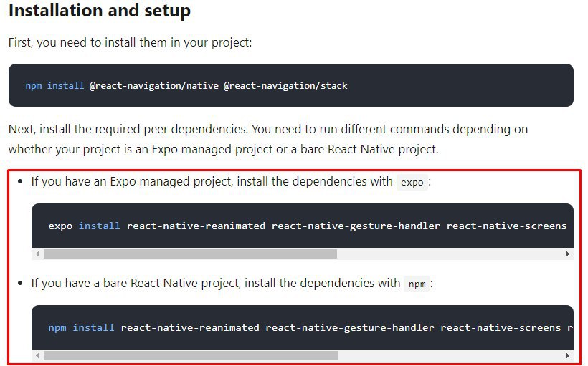The image size is (588, 366).
Task: Click the right scroll arrow under the npm dependencies command
Action: point(568,355)
